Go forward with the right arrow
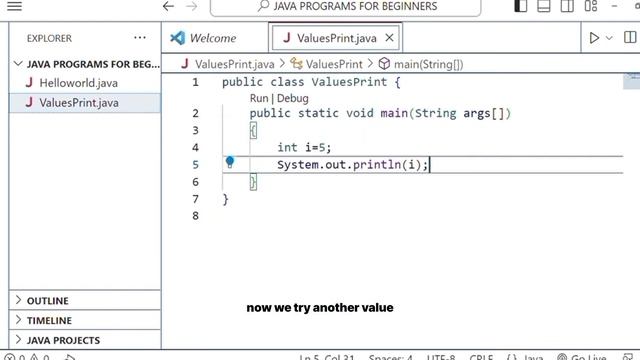This screenshot has width=640, height=360. click(191, 6)
